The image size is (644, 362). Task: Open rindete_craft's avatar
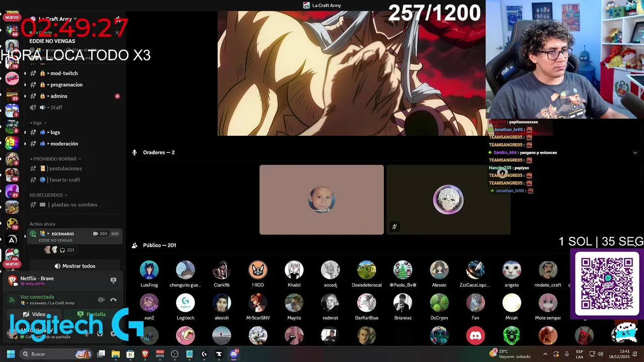(x=547, y=270)
